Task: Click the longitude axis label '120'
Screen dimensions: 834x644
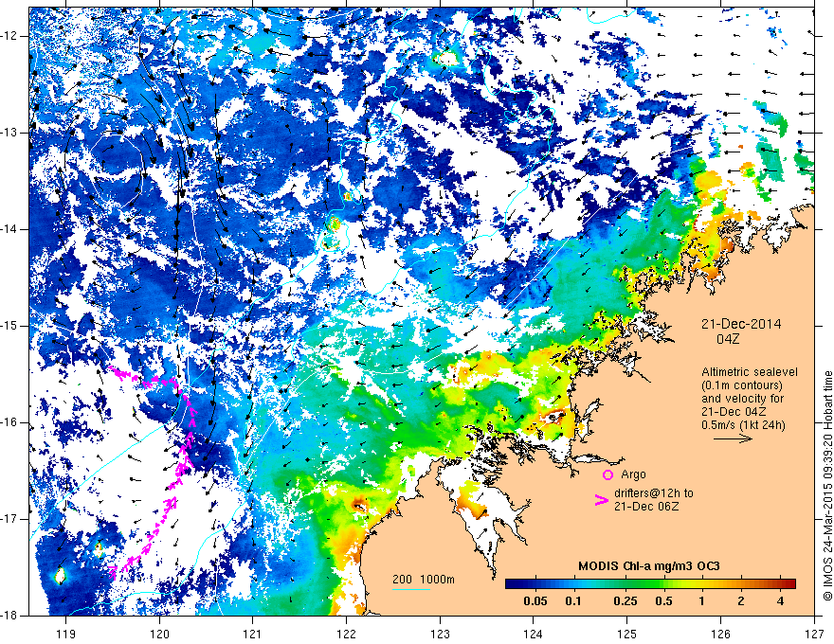Action: click(x=159, y=634)
